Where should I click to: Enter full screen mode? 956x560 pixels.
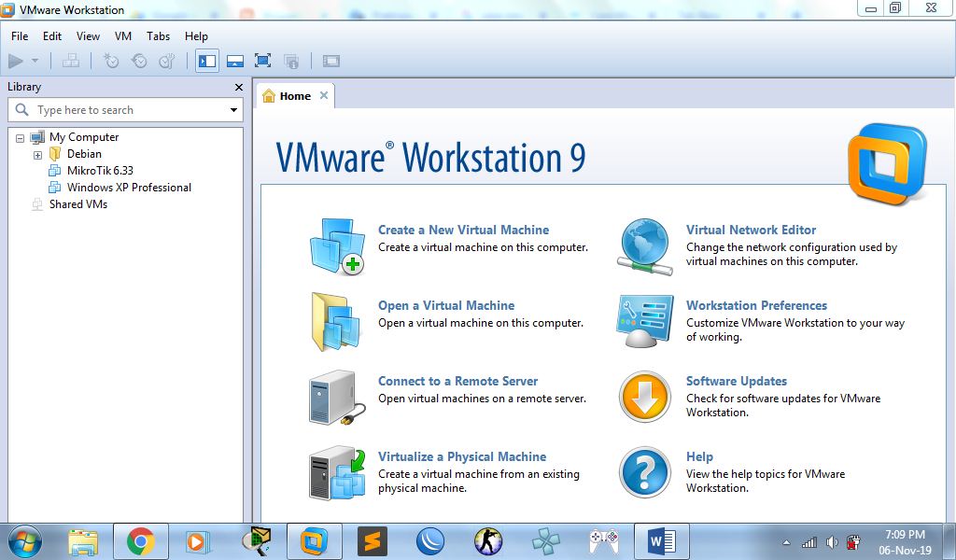[x=262, y=60]
